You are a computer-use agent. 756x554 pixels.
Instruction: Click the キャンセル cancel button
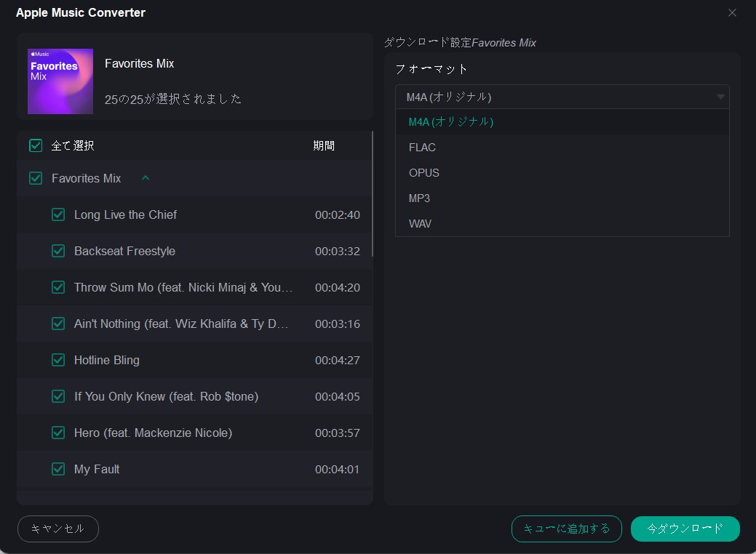tap(58, 529)
